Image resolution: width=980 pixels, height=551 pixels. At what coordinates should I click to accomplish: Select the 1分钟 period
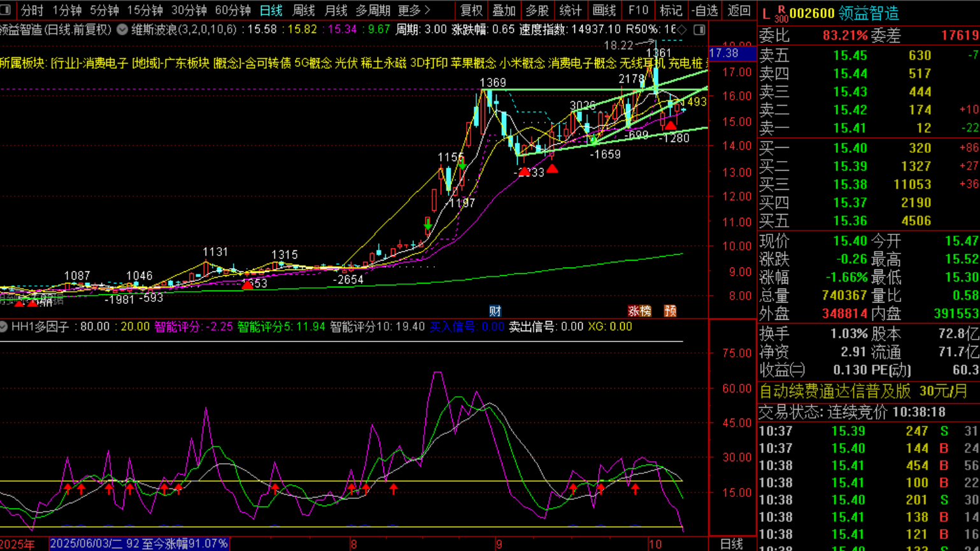[x=67, y=10]
